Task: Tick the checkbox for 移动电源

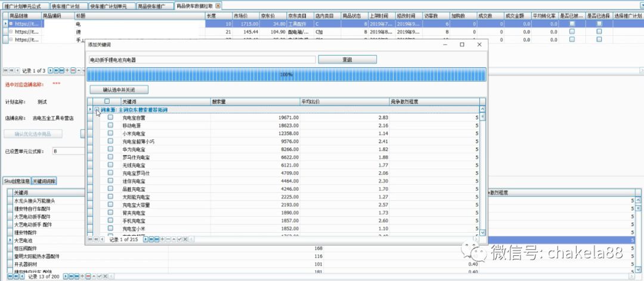Action: (110, 125)
